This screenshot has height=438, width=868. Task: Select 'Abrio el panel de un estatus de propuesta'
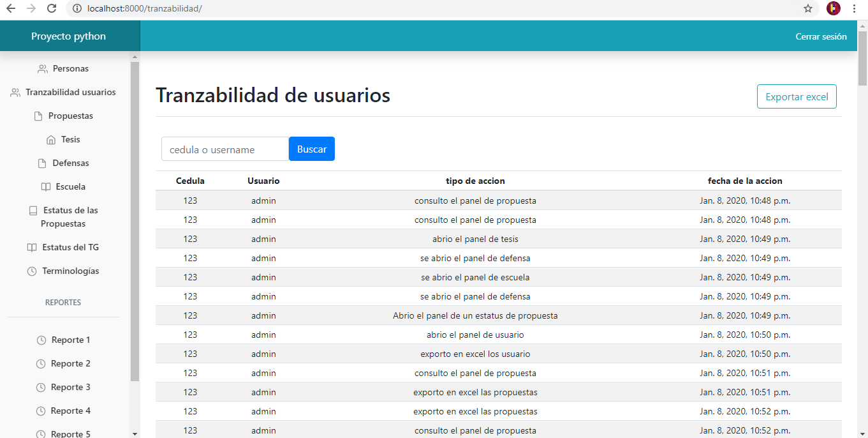coord(475,315)
